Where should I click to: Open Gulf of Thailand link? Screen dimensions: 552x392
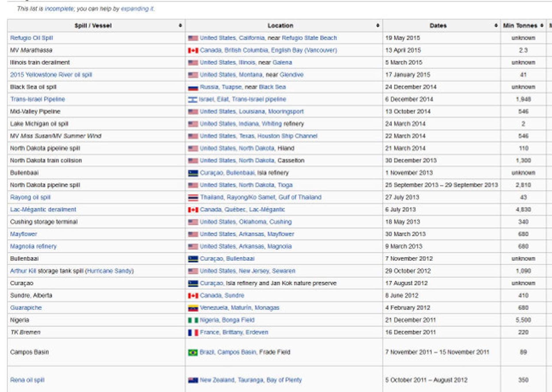pyautogui.click(x=300, y=197)
